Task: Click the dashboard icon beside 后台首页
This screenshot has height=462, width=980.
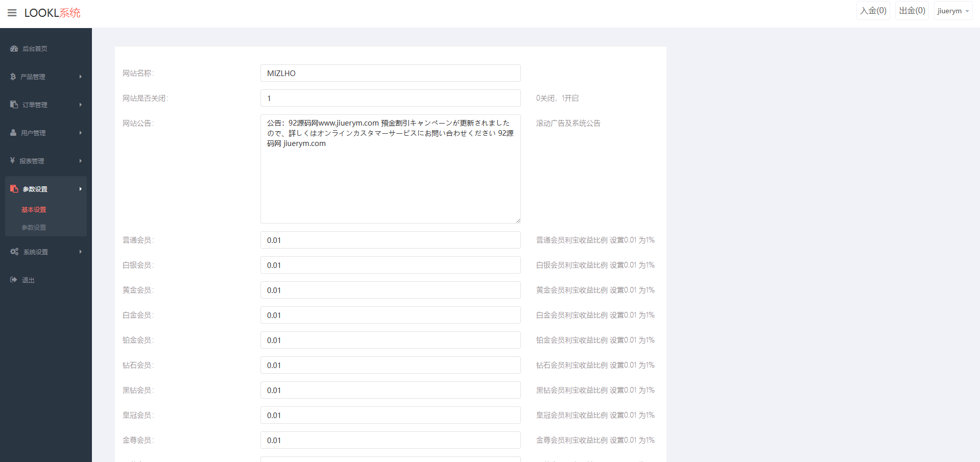Action: click(14, 48)
